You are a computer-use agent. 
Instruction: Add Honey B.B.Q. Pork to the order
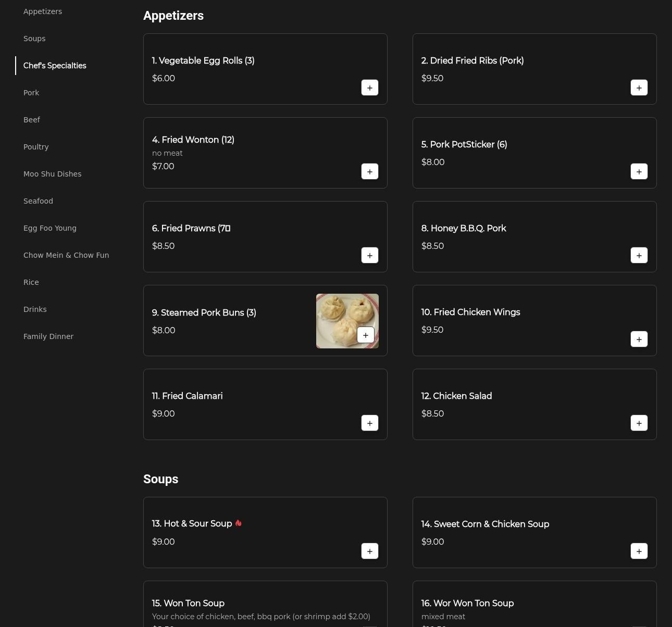click(x=639, y=255)
